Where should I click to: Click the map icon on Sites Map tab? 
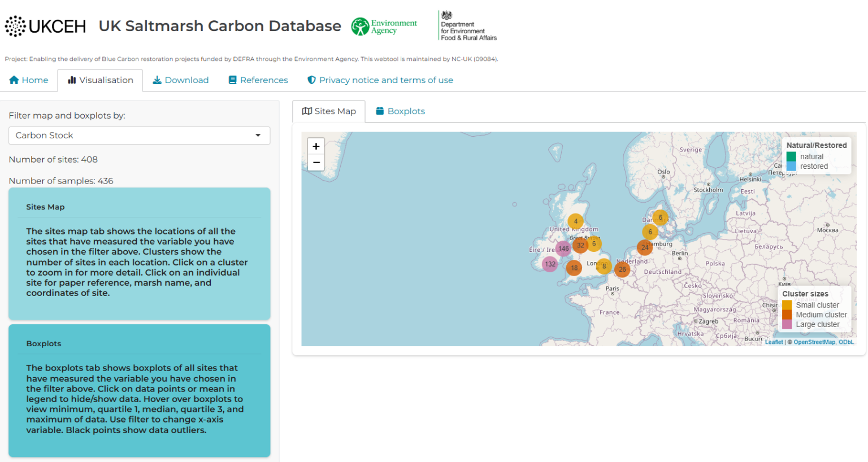307,111
